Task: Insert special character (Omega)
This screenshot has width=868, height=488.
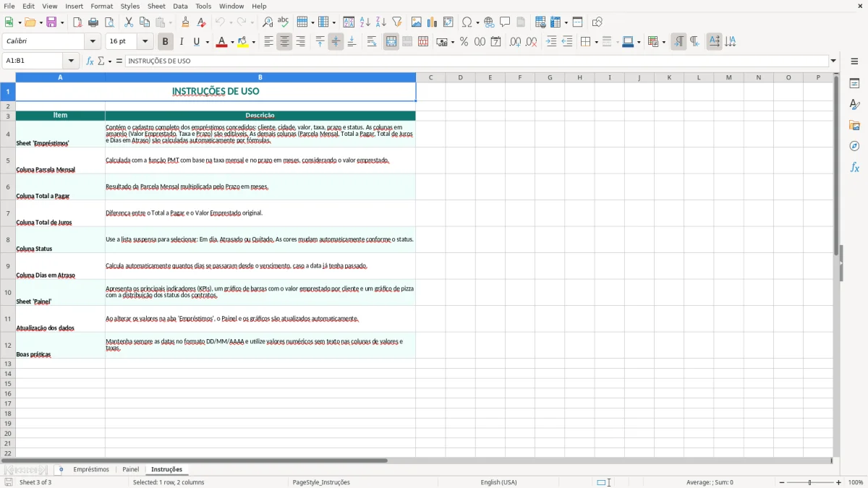Action: (x=467, y=22)
